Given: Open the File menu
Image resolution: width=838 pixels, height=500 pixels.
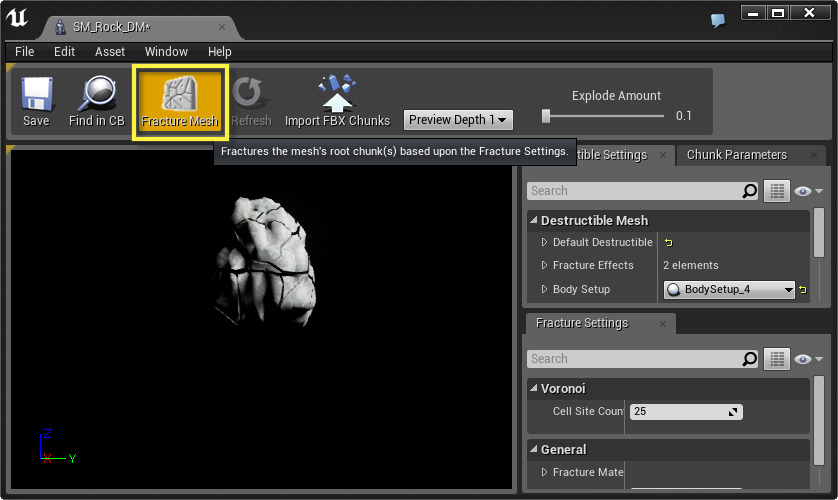Looking at the screenshot, I should click(25, 52).
